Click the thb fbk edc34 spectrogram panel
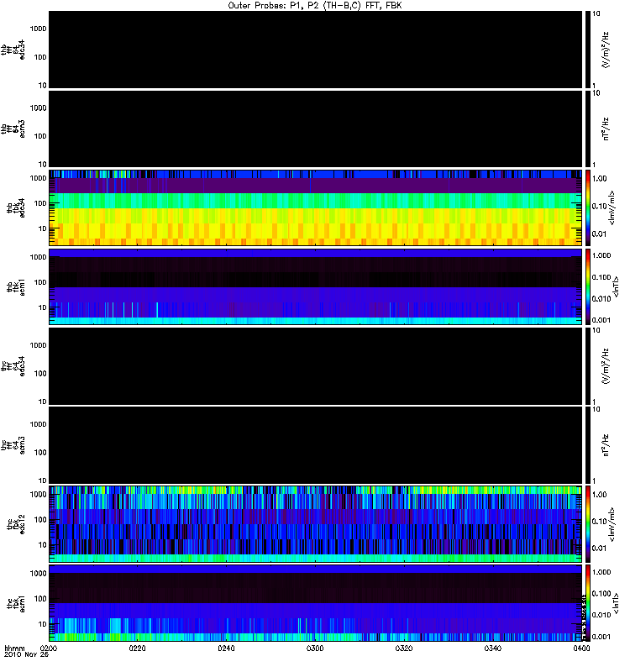Viewport: 630px width, 672px height. tap(316, 207)
